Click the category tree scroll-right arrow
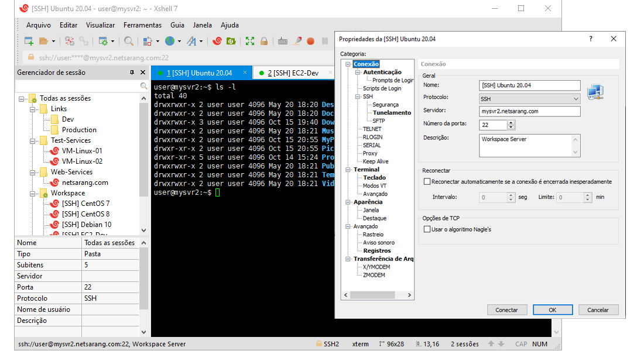This screenshot has width=644, height=351. [409, 295]
